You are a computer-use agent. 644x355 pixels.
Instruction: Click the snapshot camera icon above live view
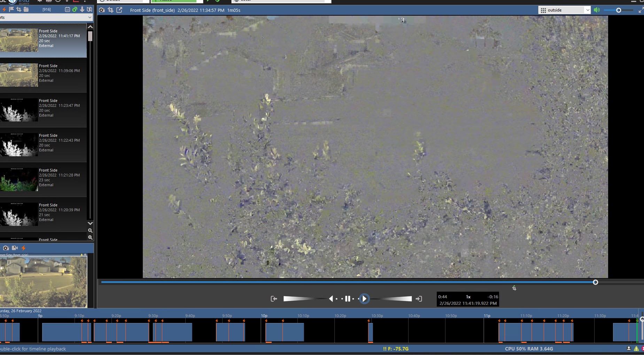coord(6,248)
